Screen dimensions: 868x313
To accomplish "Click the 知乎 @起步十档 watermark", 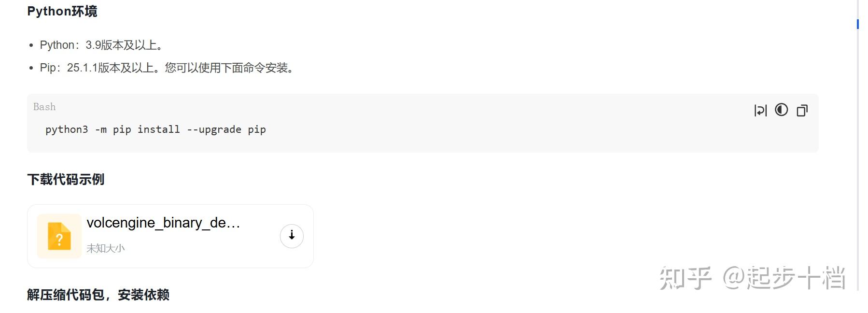I will tap(752, 278).
